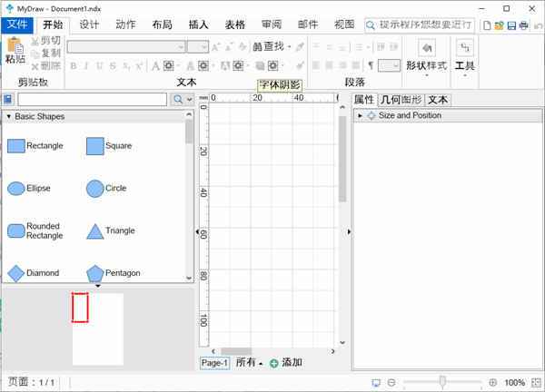This screenshot has height=392, width=545.
Task: Open the Shape Styles (形状样式) gallery
Action: 427,58
